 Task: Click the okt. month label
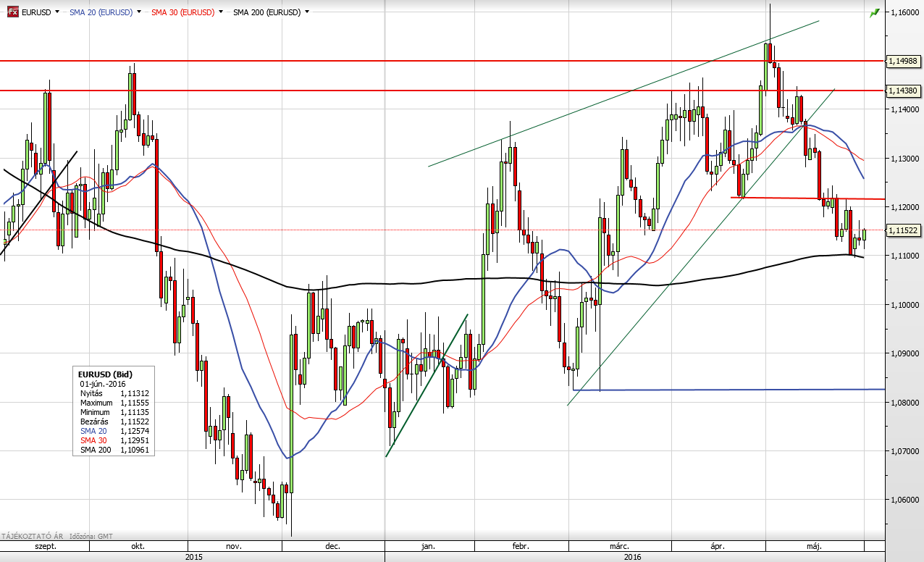pyautogui.click(x=138, y=547)
